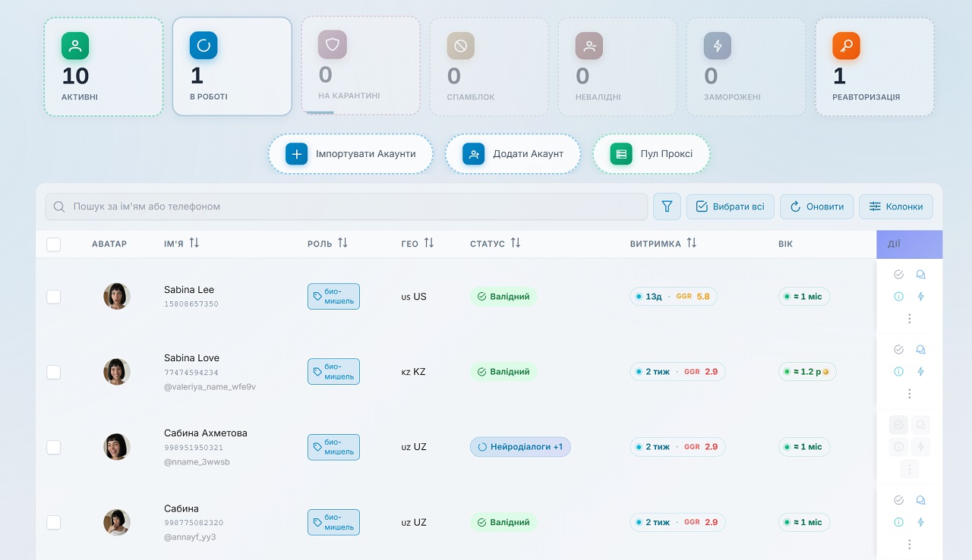Image resolution: width=972 pixels, height=560 pixels.
Task: Open the info icon for Sabina Love
Action: tap(898, 371)
